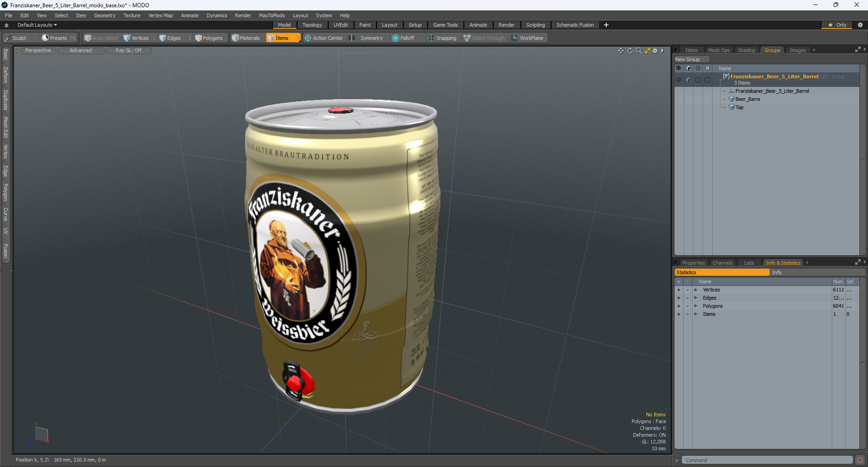
Task: Add a new tab next to Info & Statistics
Action: [x=807, y=263]
